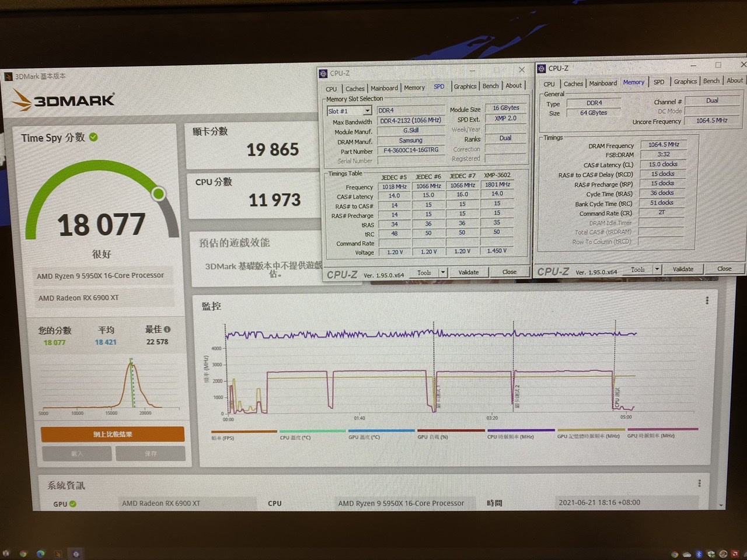This screenshot has height=560, width=747.
Task: Click the blue GPU 溫度 legend color bar
Action: click(x=382, y=431)
